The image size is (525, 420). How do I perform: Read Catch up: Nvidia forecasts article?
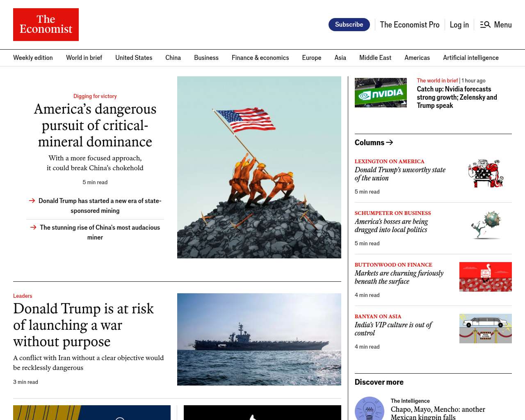coord(457,97)
